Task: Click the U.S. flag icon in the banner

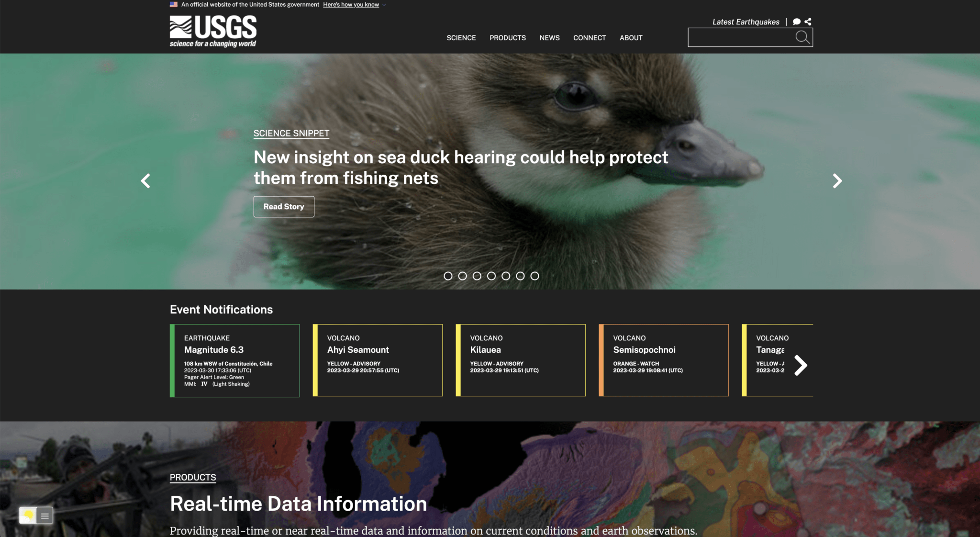Action: click(x=173, y=4)
